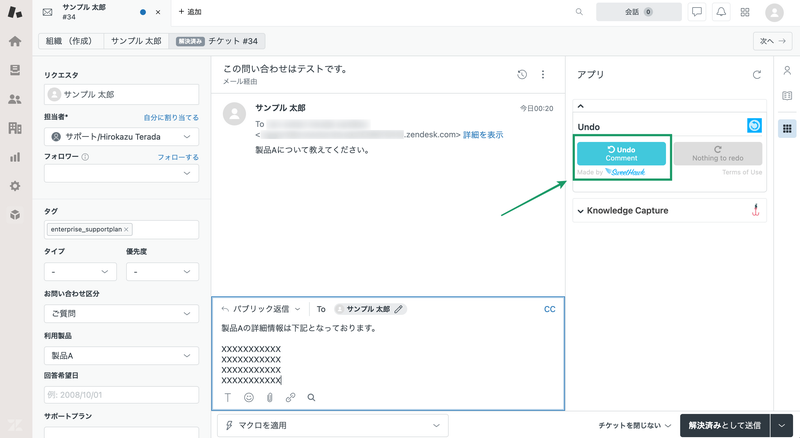Screen dimensions: 800x438
Task: Close the サンプル 太郎 #34 tab
Action: [158, 12]
